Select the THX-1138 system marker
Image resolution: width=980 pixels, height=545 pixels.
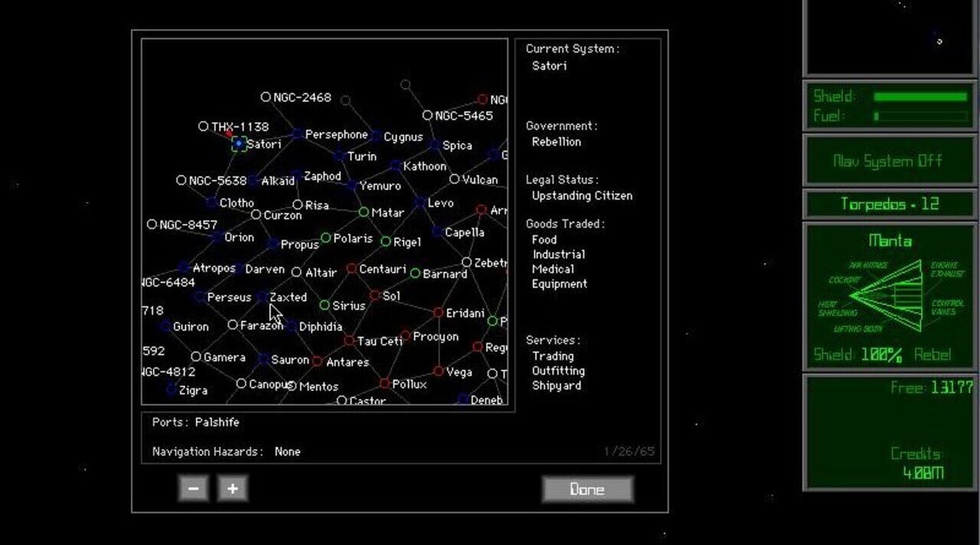pos(203,126)
